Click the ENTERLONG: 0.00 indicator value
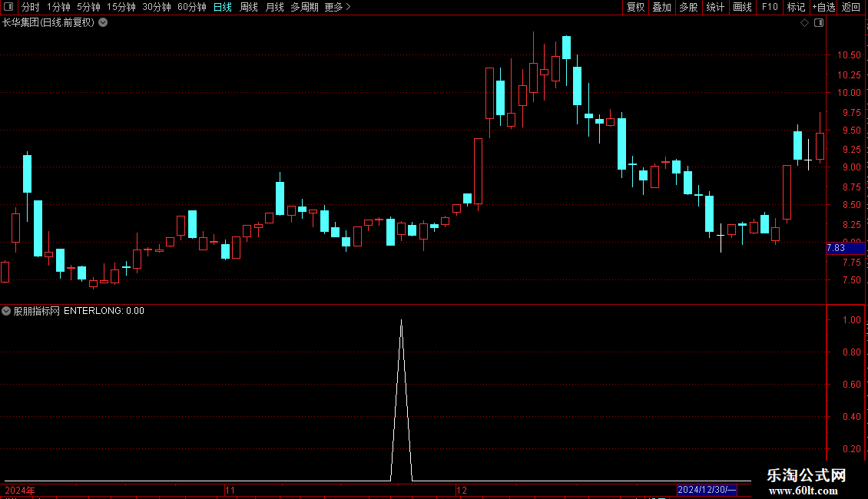 point(104,311)
